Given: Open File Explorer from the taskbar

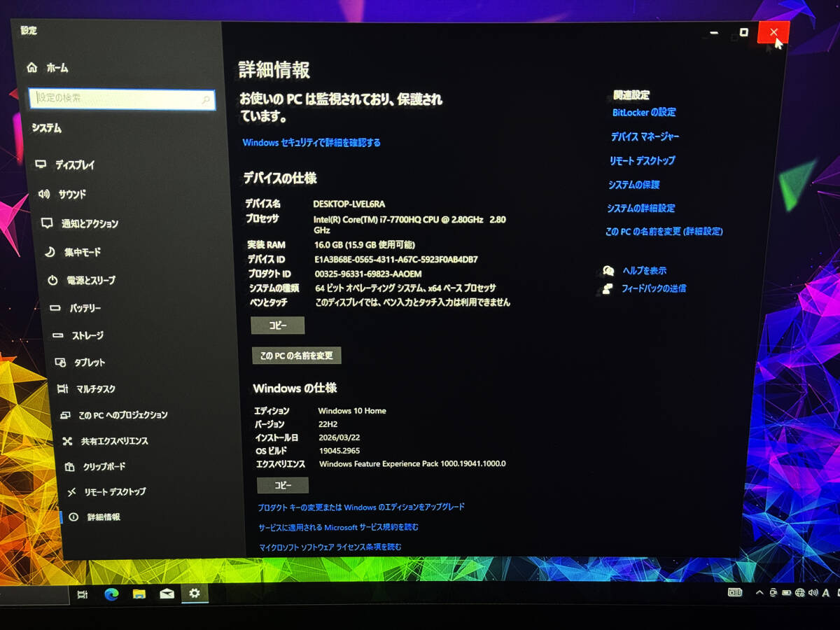Looking at the screenshot, I should tap(139, 593).
